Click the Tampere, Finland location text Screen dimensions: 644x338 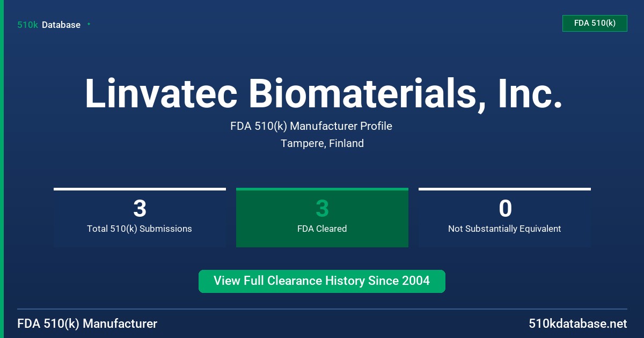[x=322, y=143]
